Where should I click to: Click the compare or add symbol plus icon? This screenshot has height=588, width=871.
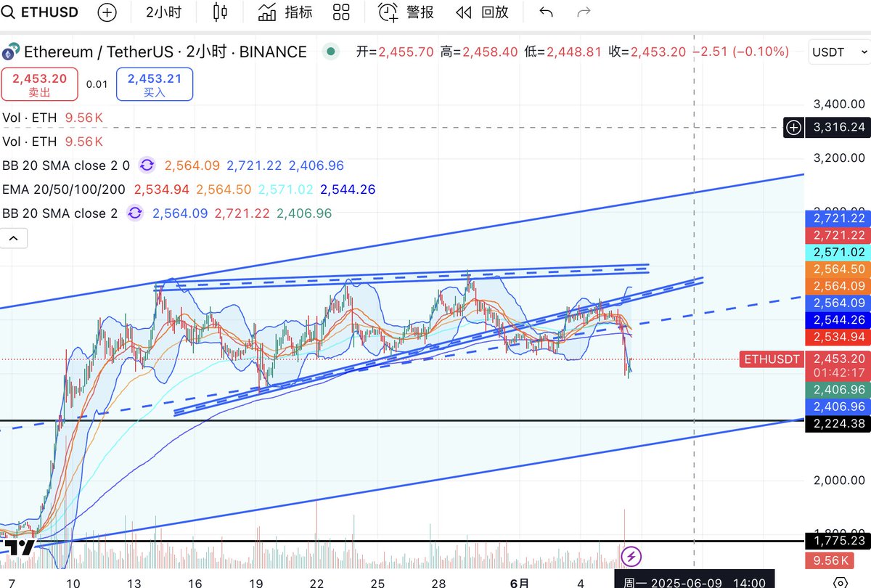[x=107, y=12]
